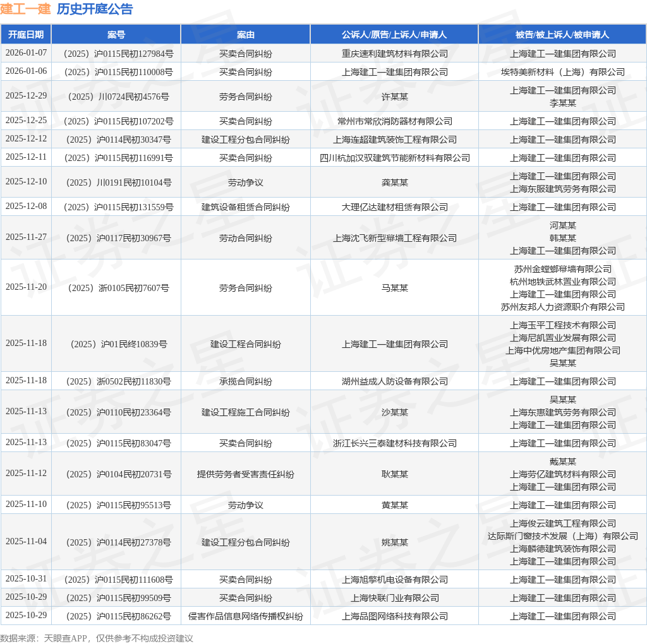Click defendant 上海劳亿建筑材料有限公司

click(562, 474)
